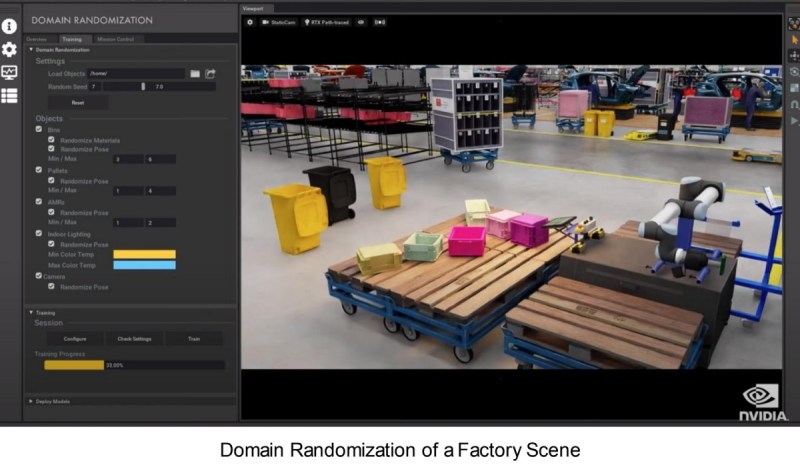Click the share arrow beside Load Objects
This screenshot has height=465, width=800.
(210, 74)
